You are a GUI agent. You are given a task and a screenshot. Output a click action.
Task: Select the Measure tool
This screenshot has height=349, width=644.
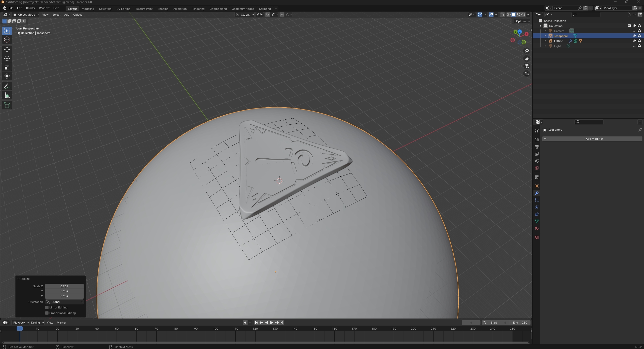[x=7, y=95]
